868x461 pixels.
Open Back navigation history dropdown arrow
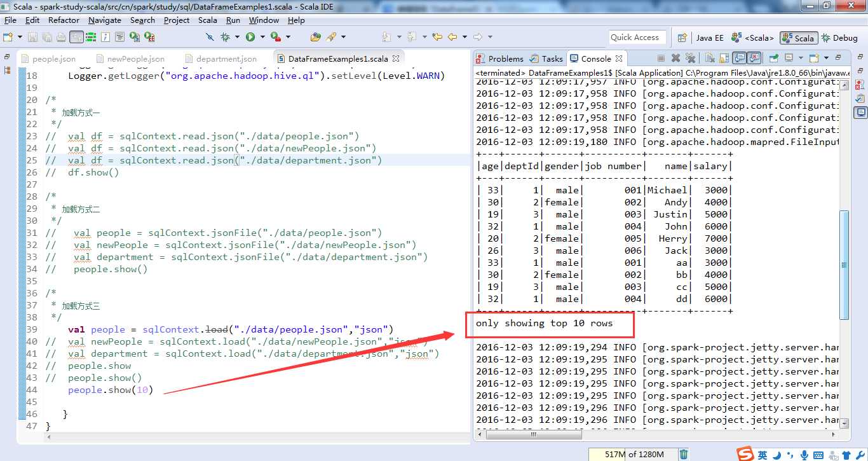click(465, 37)
